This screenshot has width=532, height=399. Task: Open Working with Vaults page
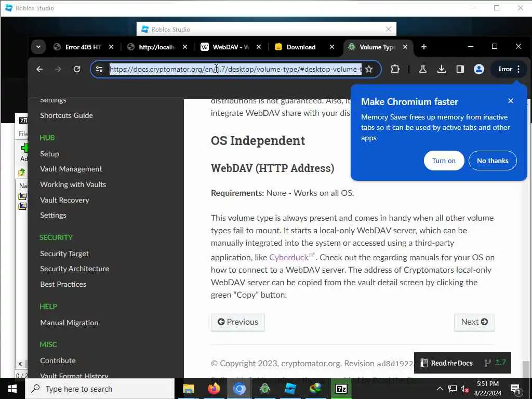pos(73,184)
